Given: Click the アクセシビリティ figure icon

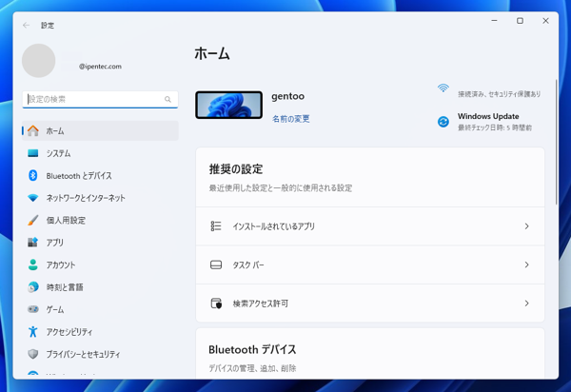Looking at the screenshot, I should tap(33, 331).
